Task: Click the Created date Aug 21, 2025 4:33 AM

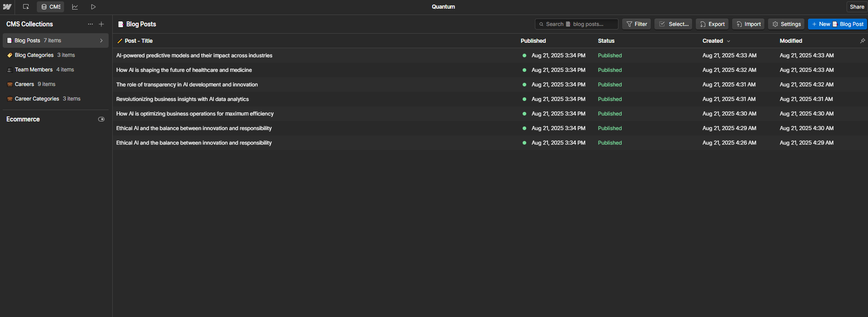Action: tap(729, 55)
